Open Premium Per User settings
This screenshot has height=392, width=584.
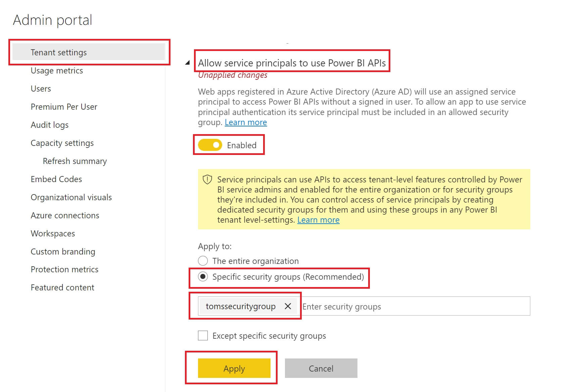(x=64, y=107)
